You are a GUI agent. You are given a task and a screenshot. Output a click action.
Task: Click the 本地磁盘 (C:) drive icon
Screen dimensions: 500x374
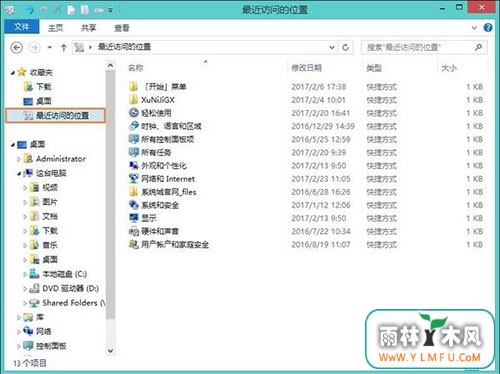34,274
